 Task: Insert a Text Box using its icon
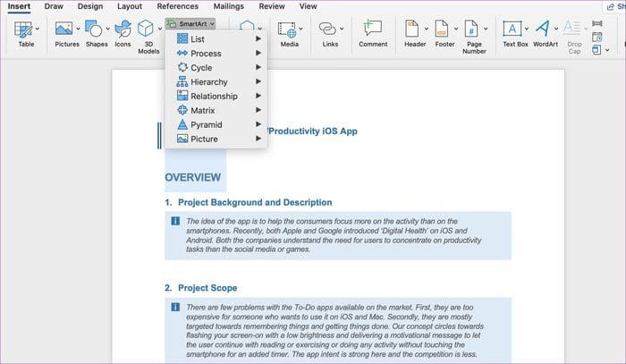[x=512, y=29]
